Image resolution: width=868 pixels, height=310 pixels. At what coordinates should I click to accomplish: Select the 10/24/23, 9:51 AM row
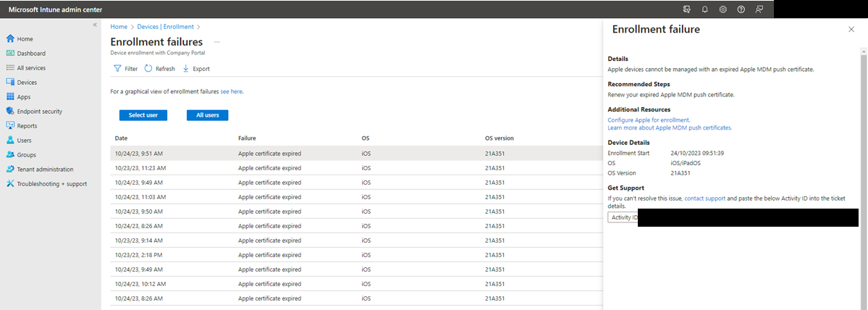coord(356,154)
